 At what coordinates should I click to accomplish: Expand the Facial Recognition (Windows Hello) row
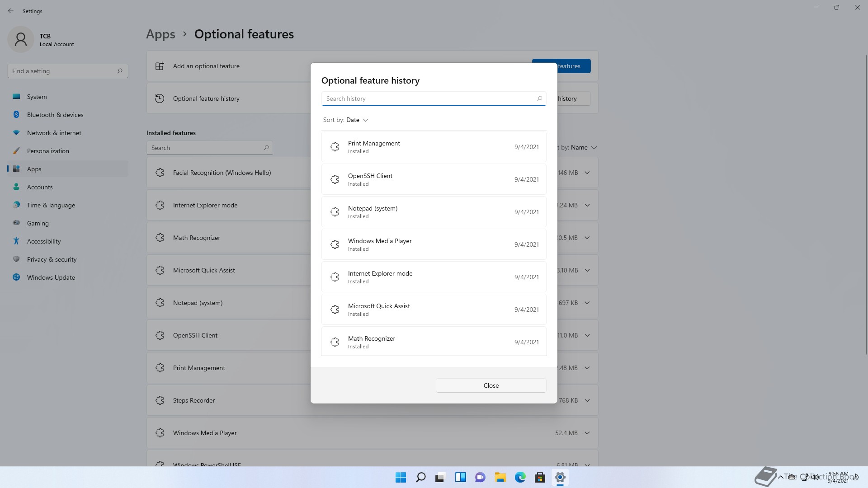(x=587, y=173)
